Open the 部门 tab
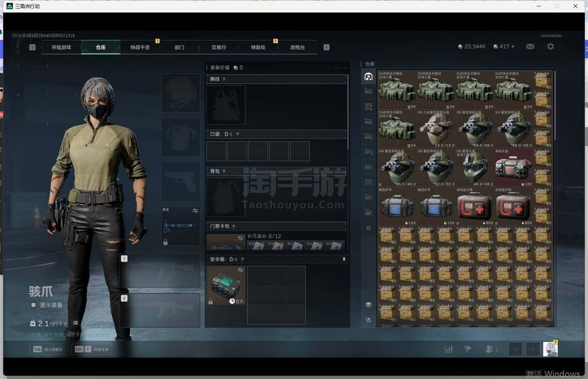The height and width of the screenshot is (379, 588). 179,47
